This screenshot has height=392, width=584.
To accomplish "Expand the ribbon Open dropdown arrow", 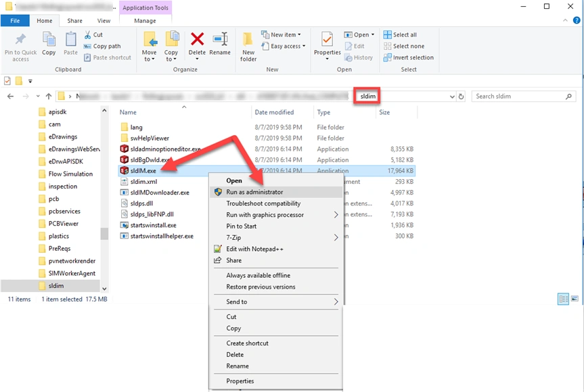I will click(x=373, y=34).
